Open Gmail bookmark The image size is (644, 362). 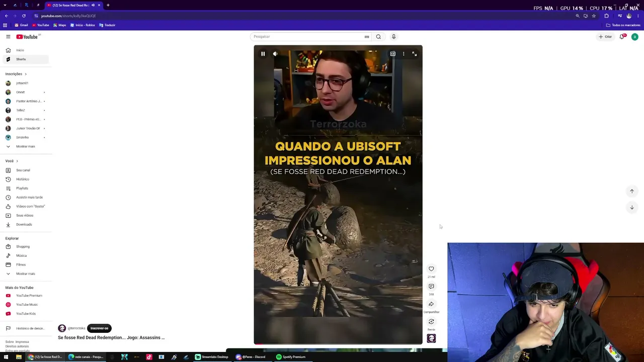21,25
